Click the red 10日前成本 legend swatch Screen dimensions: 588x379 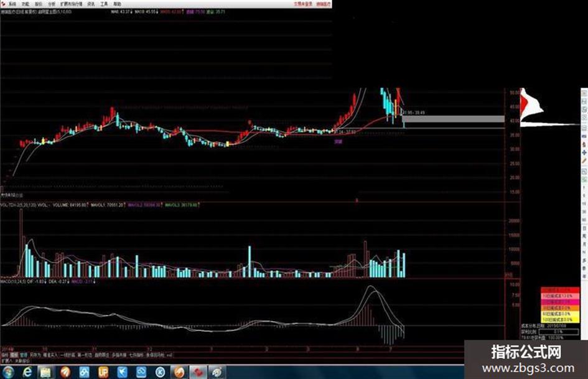pyautogui.click(x=560, y=296)
